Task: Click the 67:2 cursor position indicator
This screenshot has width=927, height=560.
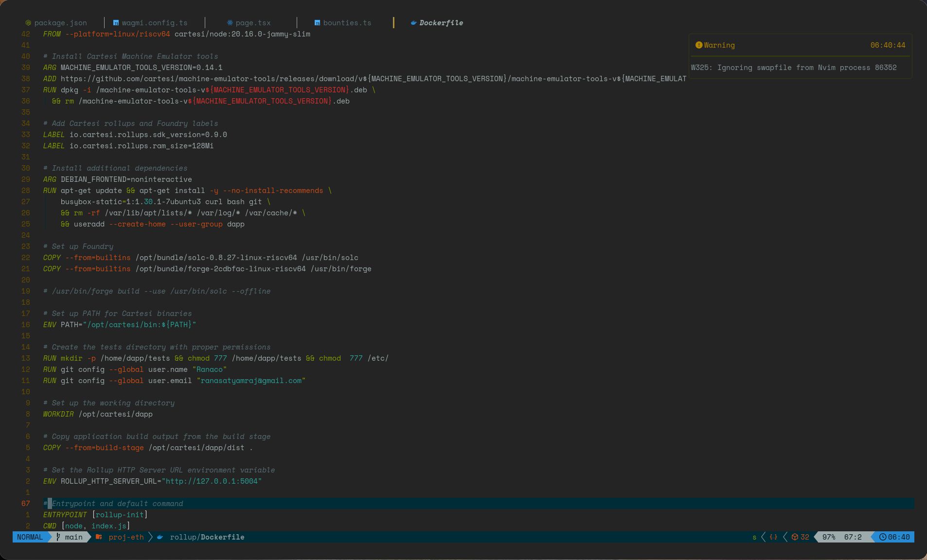Action: 853,537
